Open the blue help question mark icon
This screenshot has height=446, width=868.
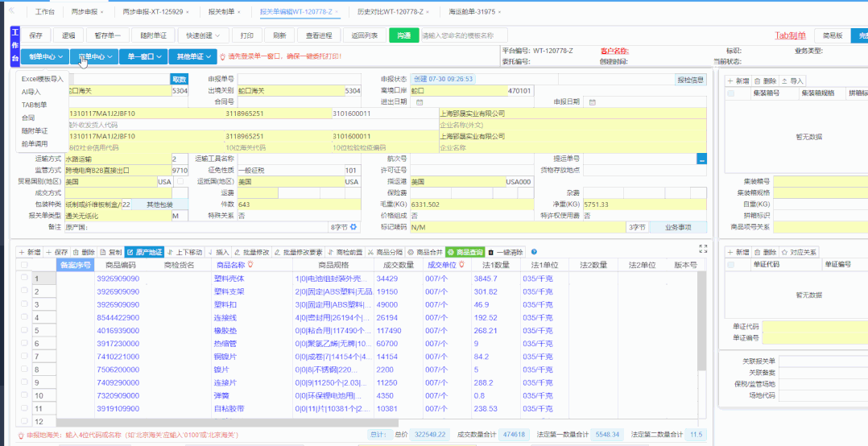(x=534, y=252)
